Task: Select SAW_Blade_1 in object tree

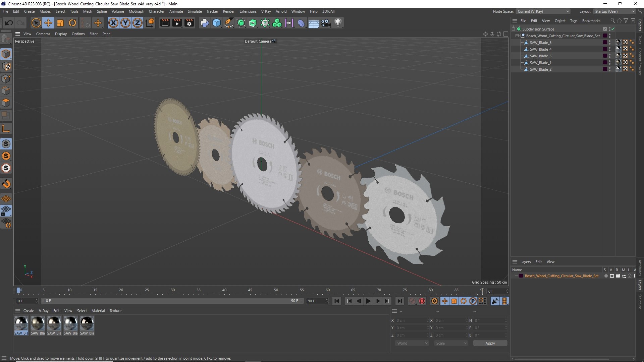Action: tap(540, 63)
